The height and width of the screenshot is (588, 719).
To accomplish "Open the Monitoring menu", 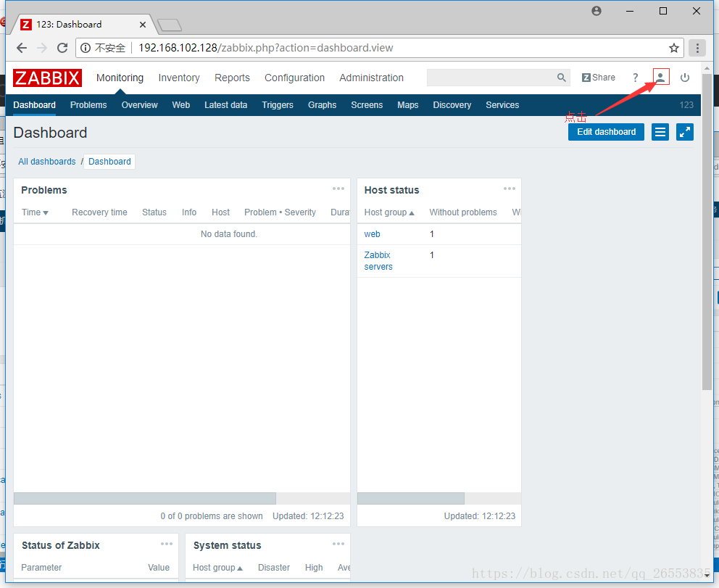I will tap(120, 78).
